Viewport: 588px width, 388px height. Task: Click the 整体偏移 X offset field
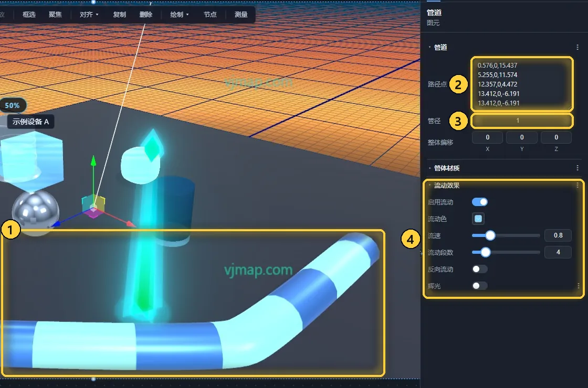point(488,137)
